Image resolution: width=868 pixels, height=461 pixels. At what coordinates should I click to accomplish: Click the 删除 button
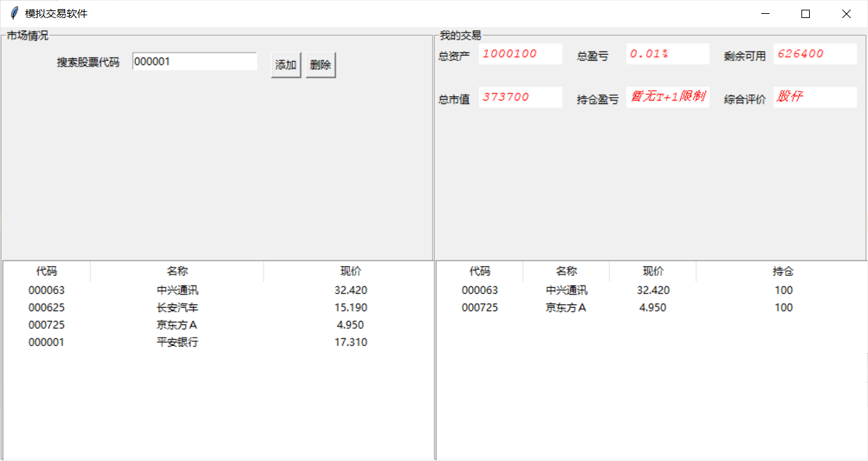(x=320, y=65)
